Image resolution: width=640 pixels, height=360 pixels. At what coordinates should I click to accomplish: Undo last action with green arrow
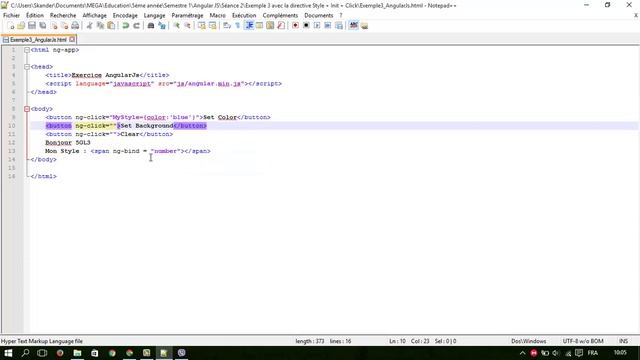pos(126,26)
